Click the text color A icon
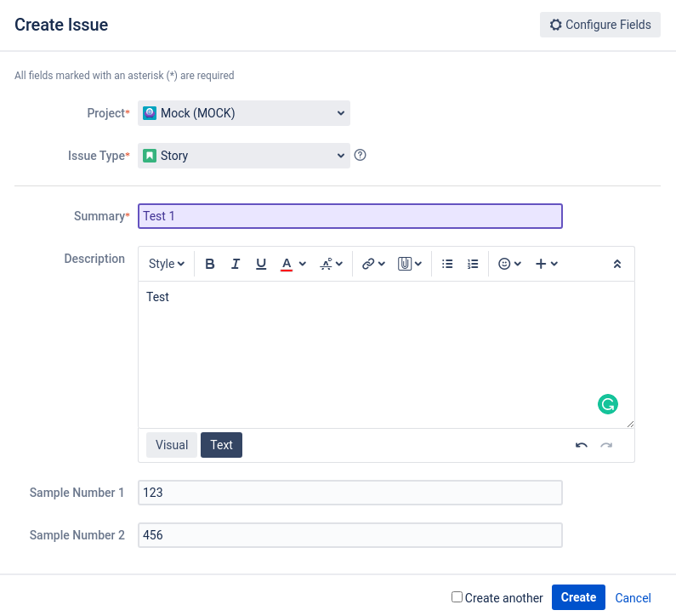Image resolution: width=676 pixels, height=616 pixels. coord(287,264)
